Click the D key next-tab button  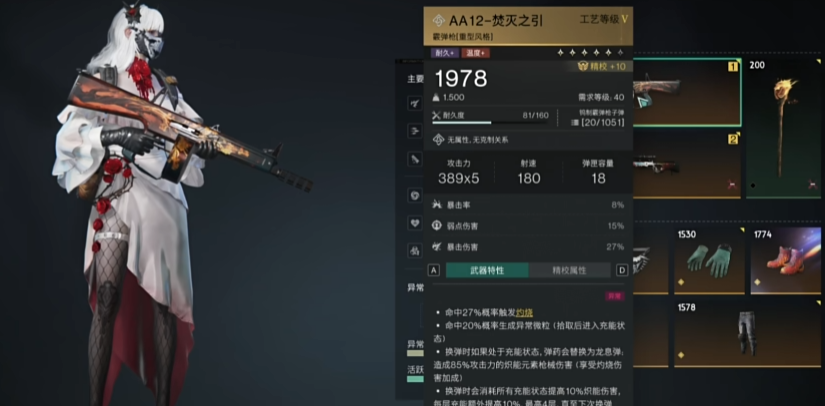click(622, 270)
